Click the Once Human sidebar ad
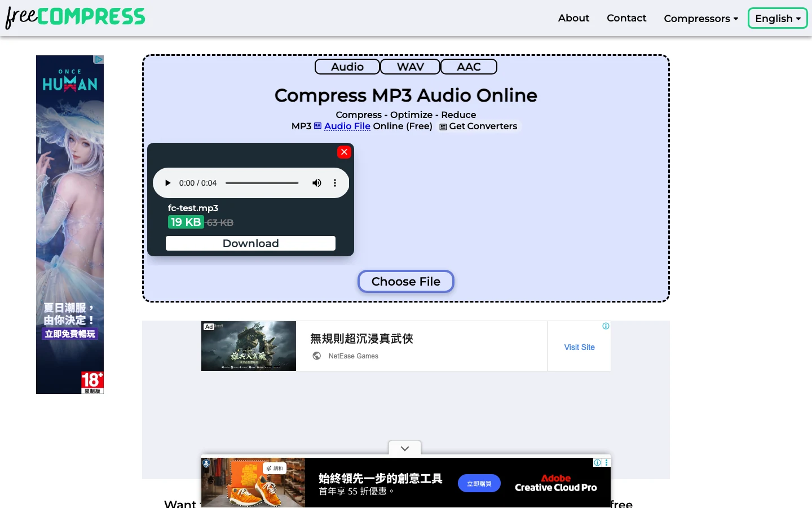This screenshot has height=508, width=812. (70, 225)
